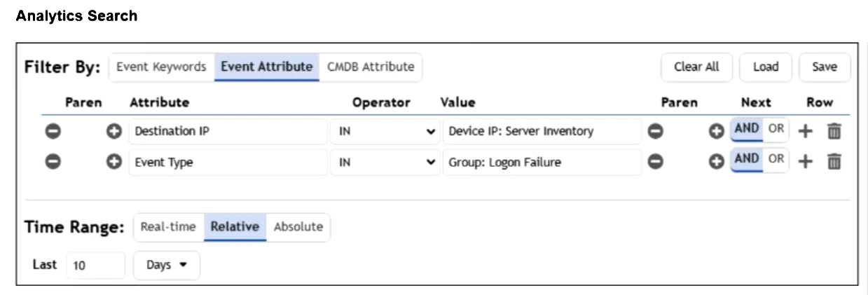Click the Last value field showing 10

[x=96, y=266]
